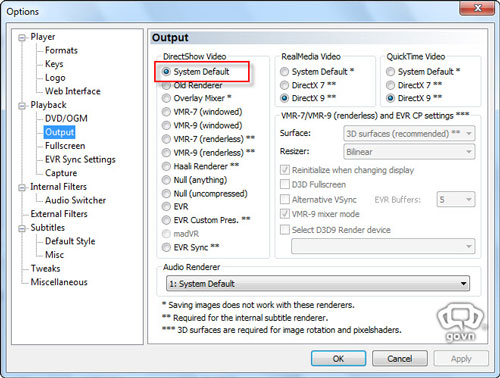Click the Cancel button
This screenshot has height=378, width=500.
tap(400, 359)
